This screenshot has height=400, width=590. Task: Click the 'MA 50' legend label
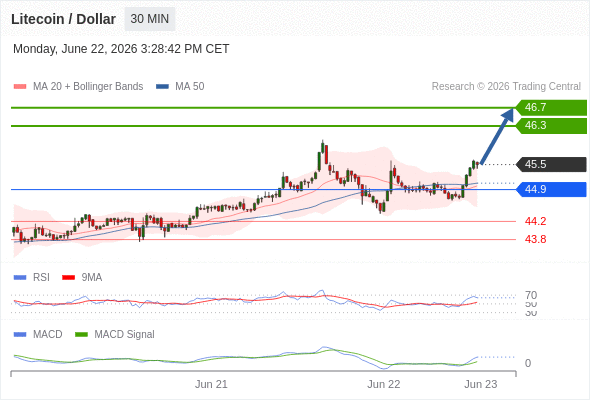click(190, 87)
